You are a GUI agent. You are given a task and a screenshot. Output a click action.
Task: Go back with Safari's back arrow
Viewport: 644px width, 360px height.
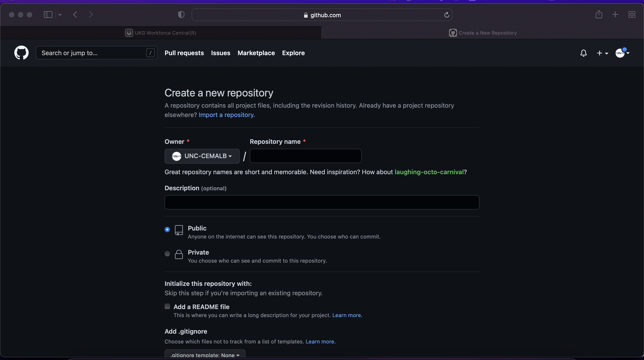(x=75, y=15)
